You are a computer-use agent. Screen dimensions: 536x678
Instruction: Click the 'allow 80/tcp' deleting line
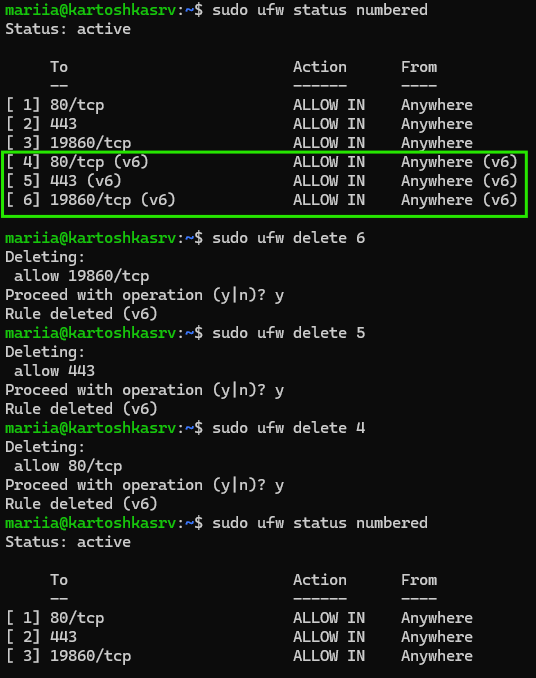click(x=68, y=466)
